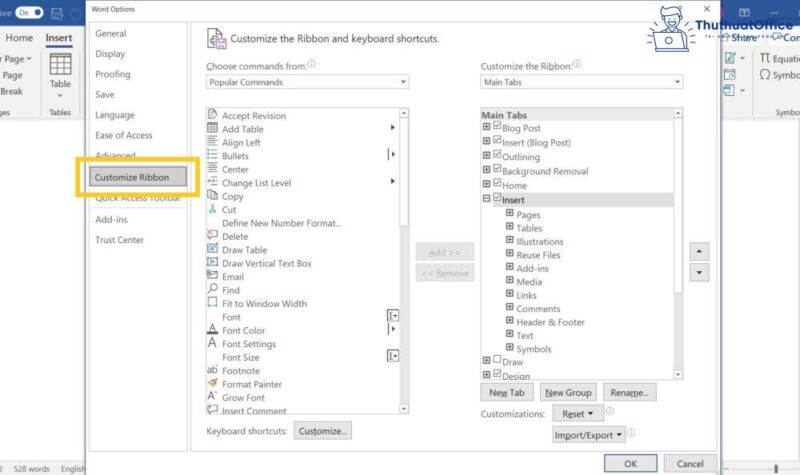Enable the Draw tab checkbox
Image resolution: width=800 pixels, height=475 pixels.
coord(498,361)
